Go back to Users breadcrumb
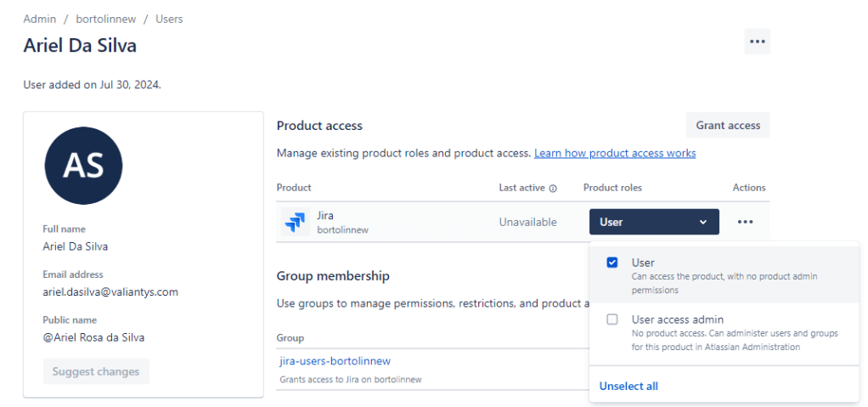Screen dimensions: 868x407 (x=169, y=19)
